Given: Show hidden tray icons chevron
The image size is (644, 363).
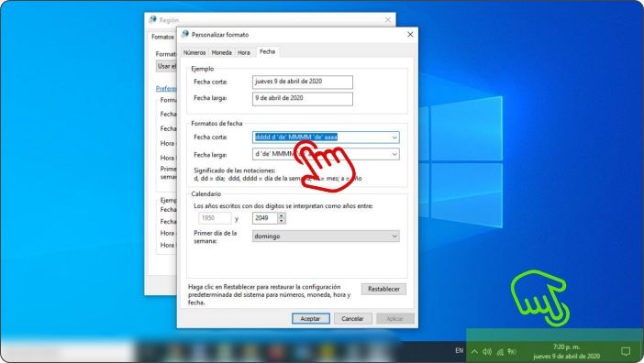Looking at the screenshot, I should (474, 351).
